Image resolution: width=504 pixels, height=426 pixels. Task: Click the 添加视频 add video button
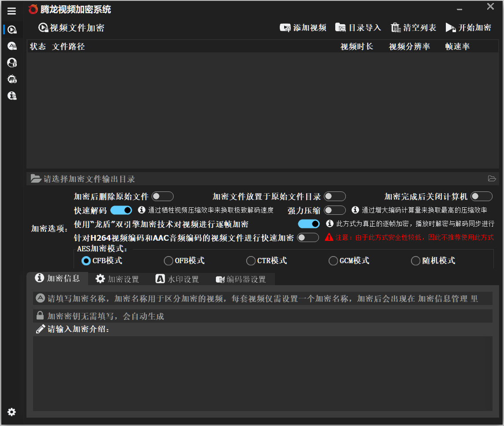click(x=303, y=28)
